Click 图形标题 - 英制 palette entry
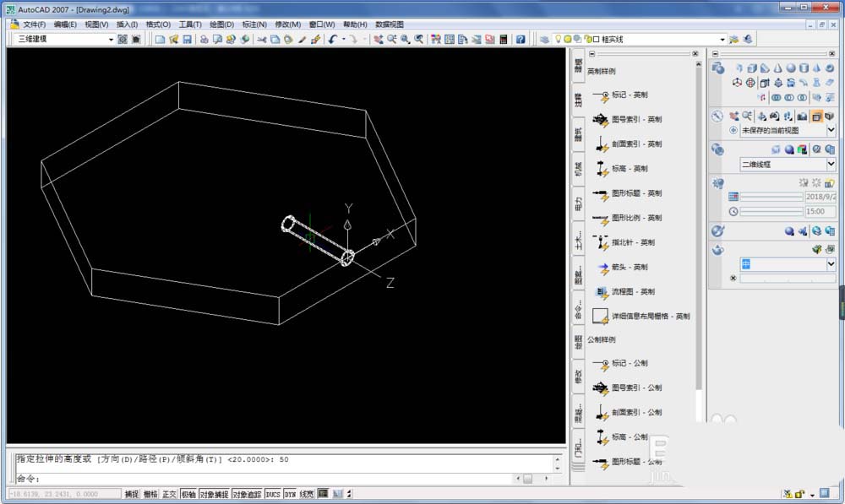Screen dimensions: 845x504 635,193
